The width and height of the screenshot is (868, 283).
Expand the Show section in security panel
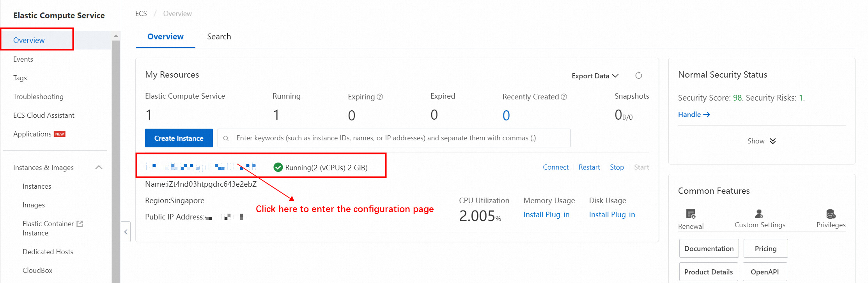[762, 141]
